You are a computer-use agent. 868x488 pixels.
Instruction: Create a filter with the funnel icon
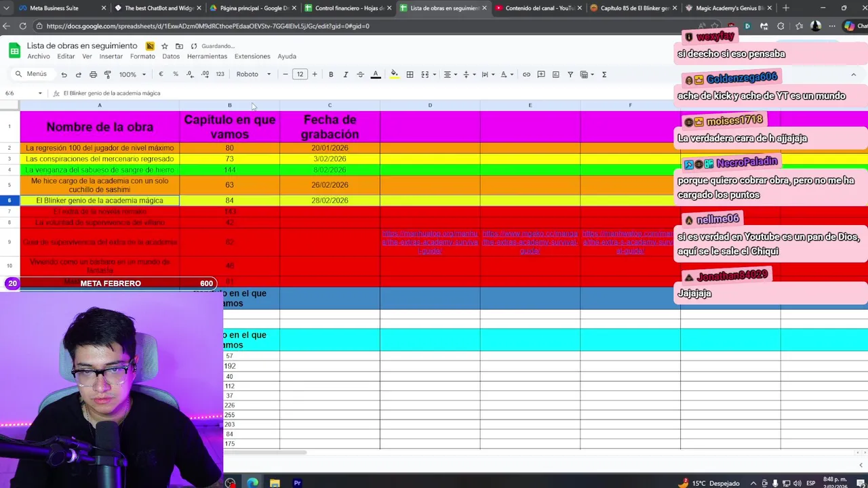(x=570, y=75)
